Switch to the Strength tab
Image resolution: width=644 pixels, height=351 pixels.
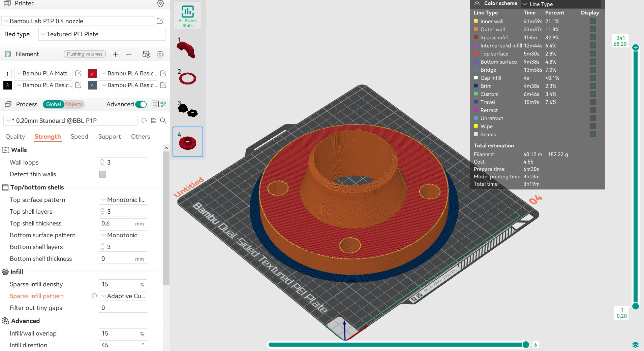[x=48, y=137]
